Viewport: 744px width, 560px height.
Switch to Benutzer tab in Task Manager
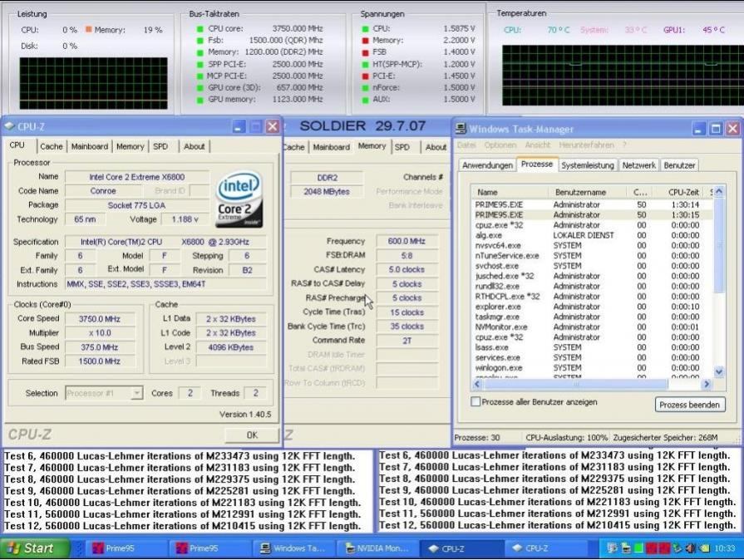[679, 165]
